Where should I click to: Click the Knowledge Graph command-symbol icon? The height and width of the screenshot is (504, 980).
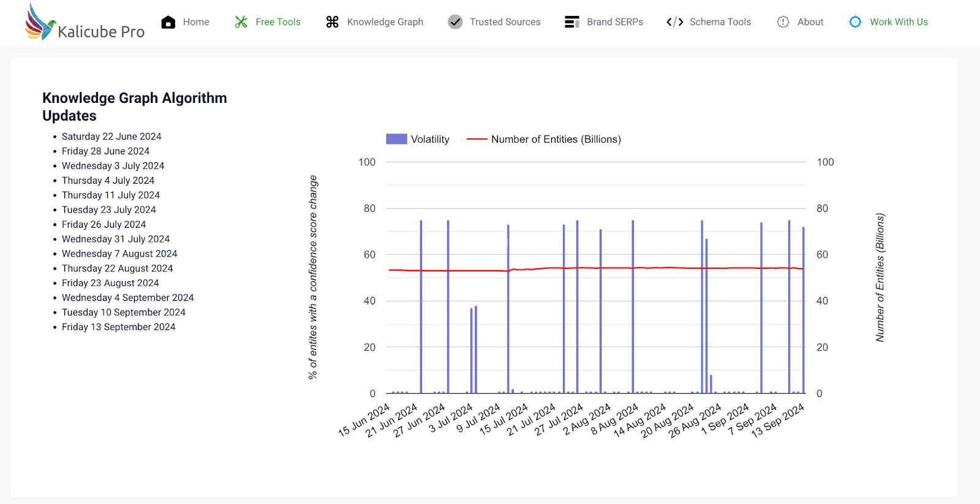coord(333,22)
